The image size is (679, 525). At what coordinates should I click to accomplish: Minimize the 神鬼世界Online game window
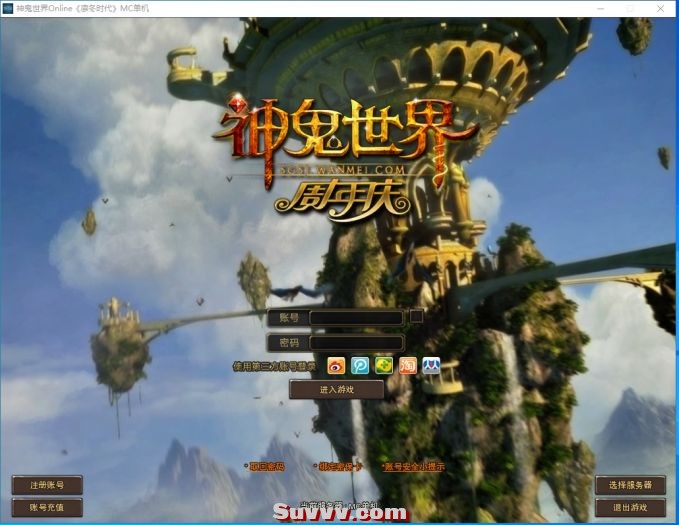point(601,9)
